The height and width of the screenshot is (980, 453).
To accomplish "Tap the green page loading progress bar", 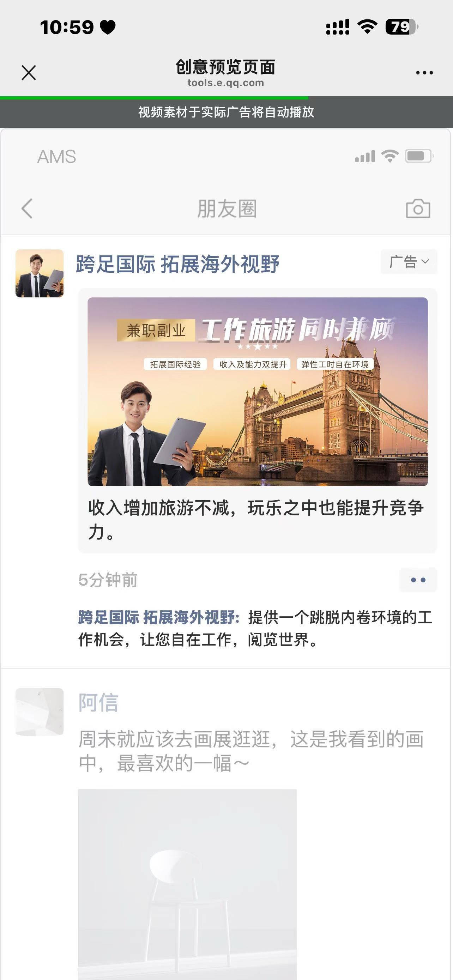I will tap(154, 98).
